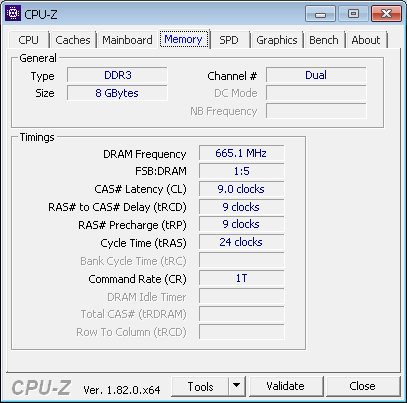Image resolution: width=407 pixels, height=403 pixels.
Task: Show the About tab
Action: [366, 40]
